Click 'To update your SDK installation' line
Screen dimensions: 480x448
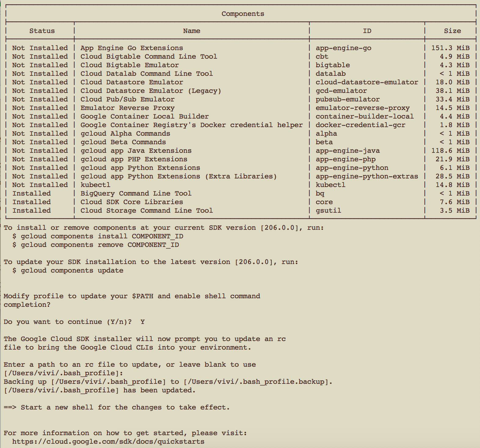[151, 262]
